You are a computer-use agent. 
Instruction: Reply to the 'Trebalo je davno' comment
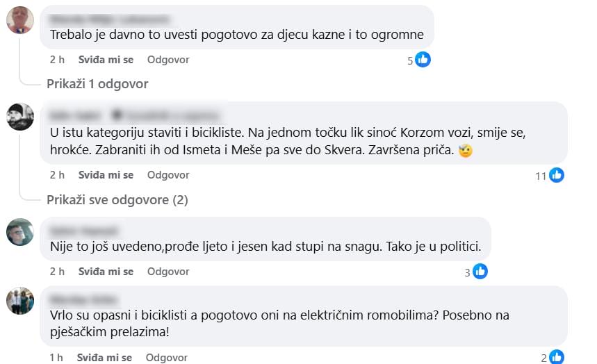tap(168, 60)
